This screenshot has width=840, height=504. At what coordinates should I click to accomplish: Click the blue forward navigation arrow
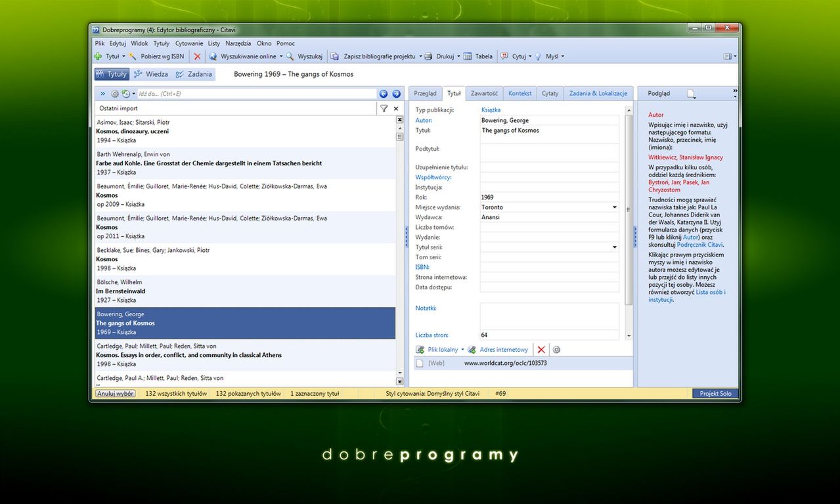[x=397, y=94]
